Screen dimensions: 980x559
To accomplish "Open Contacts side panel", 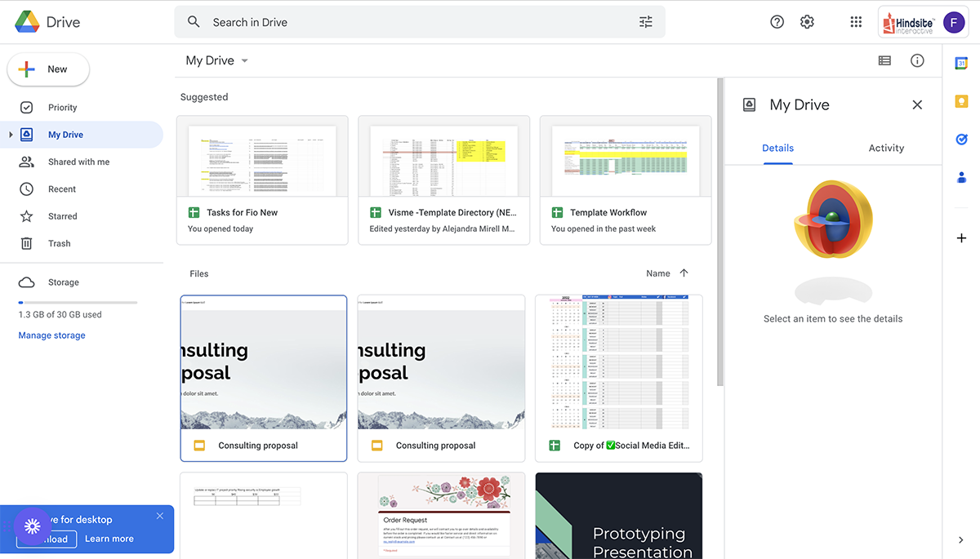I will click(x=961, y=177).
